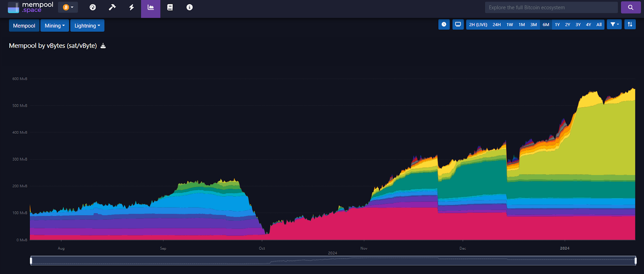Select the 4Y time range
Viewport: 644px width, 274px height.
pyautogui.click(x=588, y=25)
